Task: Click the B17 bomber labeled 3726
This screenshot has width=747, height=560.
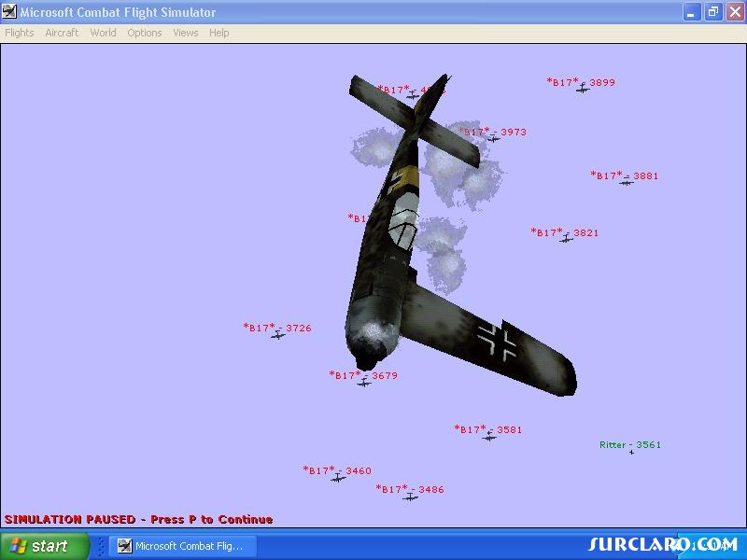Action: pyautogui.click(x=277, y=335)
